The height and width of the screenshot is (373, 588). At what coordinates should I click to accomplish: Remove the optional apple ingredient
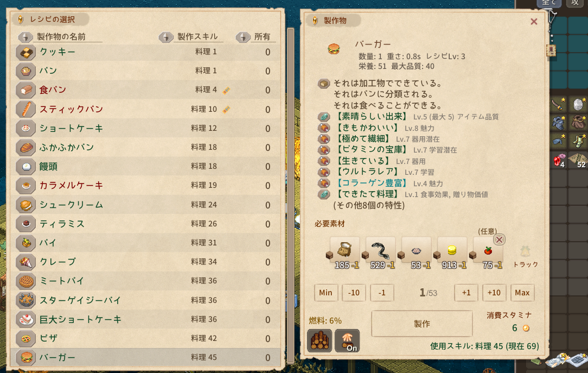click(x=499, y=239)
